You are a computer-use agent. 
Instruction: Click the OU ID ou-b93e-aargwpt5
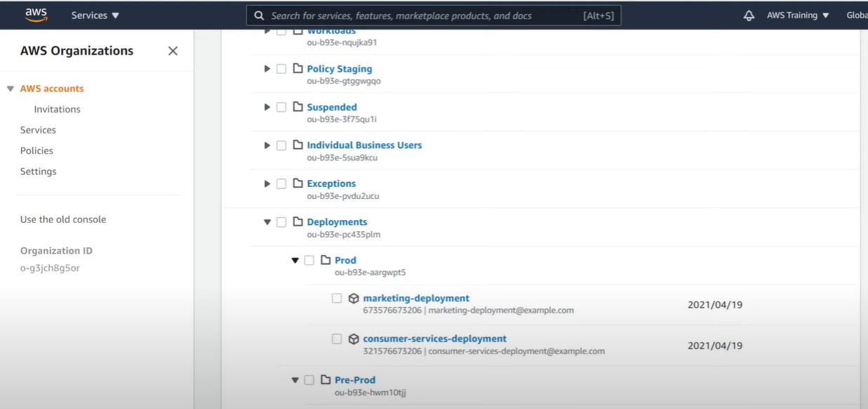tap(370, 273)
